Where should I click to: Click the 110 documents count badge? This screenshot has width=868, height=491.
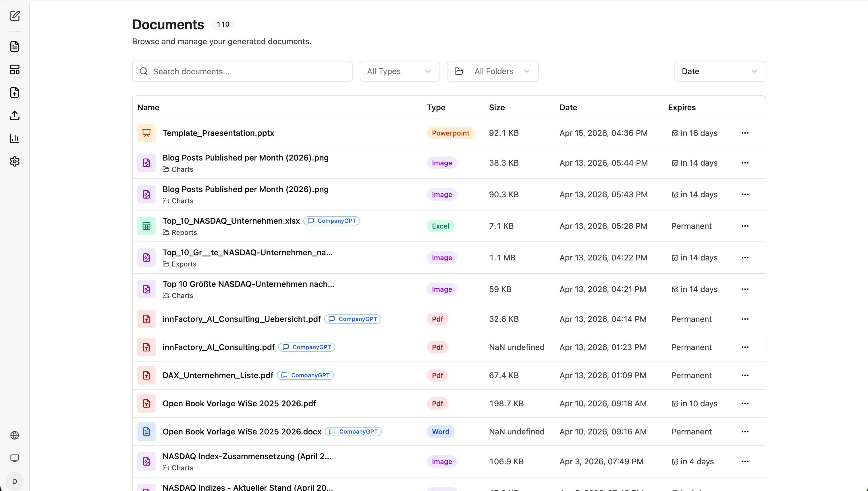[x=223, y=24]
